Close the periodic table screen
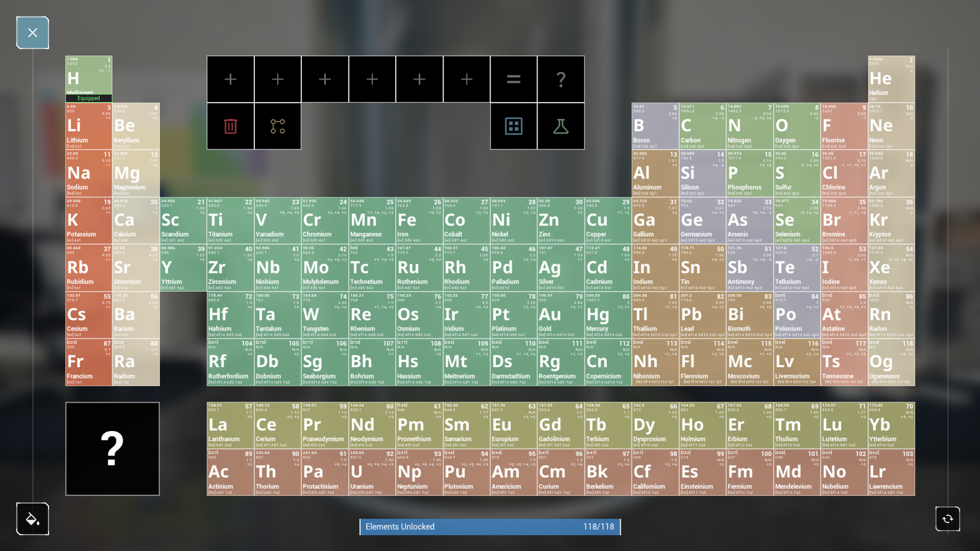This screenshot has width=980, height=551. [x=32, y=32]
